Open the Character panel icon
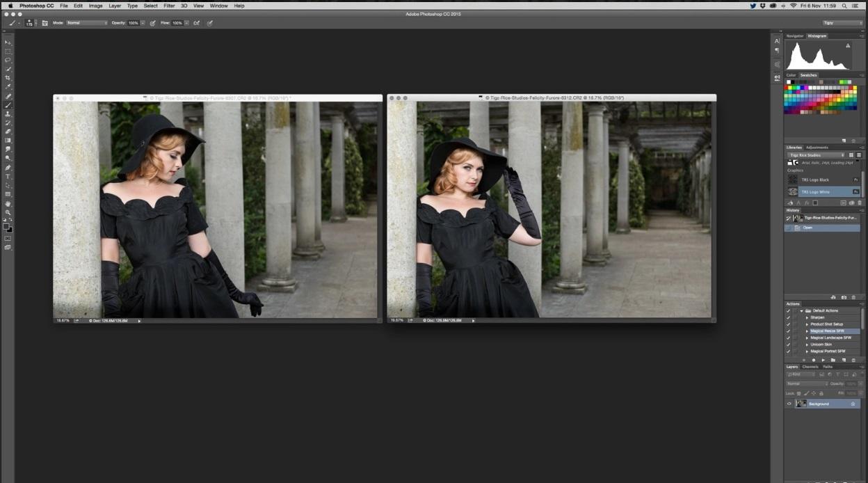 [777, 42]
